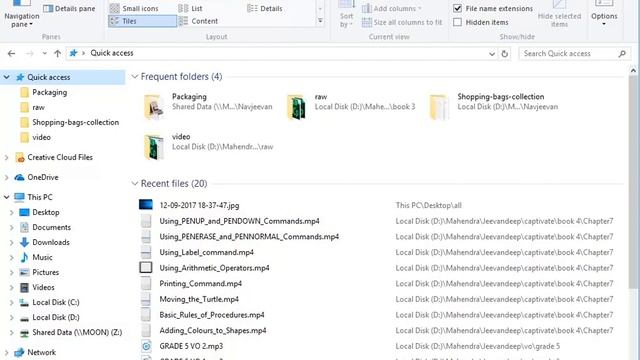Select Using_PENUP_and_PENDOWN_Commands.mp4
This screenshot has height=360, width=640.
[239, 221]
